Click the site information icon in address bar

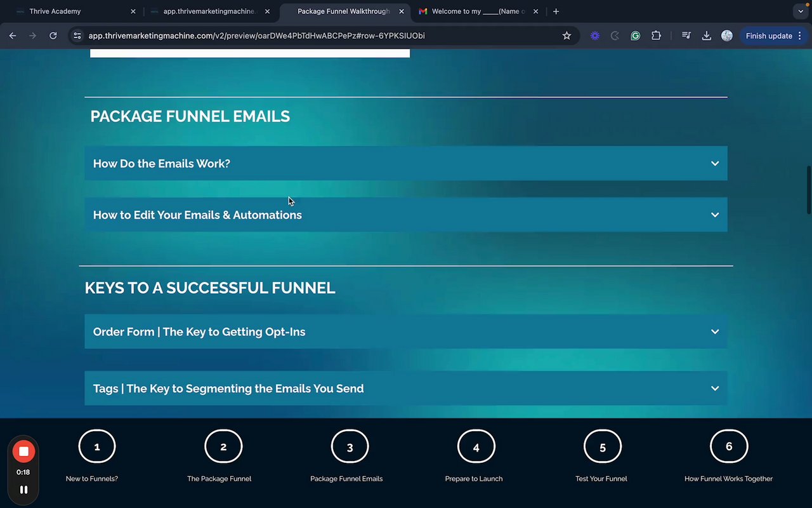point(77,36)
